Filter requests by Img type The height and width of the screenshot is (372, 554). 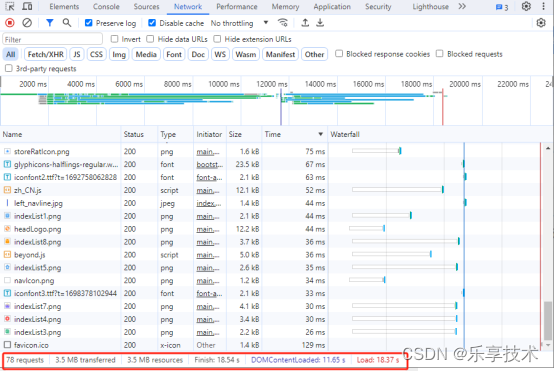[x=119, y=54]
